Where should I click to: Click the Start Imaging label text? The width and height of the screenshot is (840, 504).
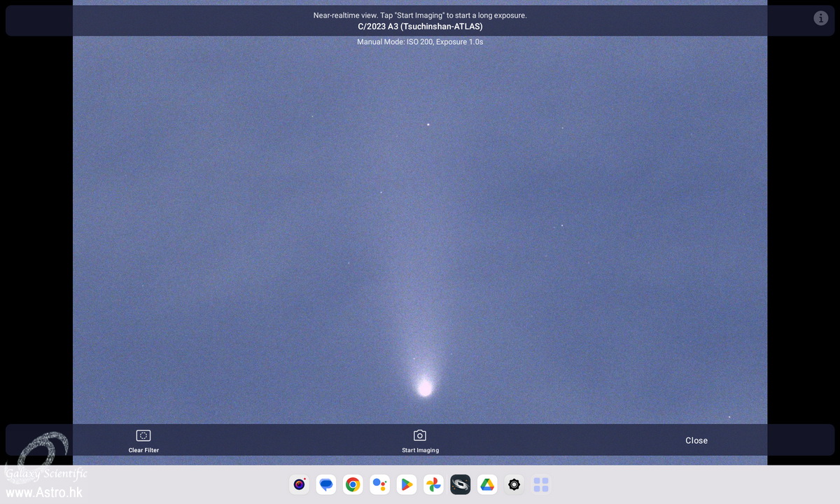point(420,450)
